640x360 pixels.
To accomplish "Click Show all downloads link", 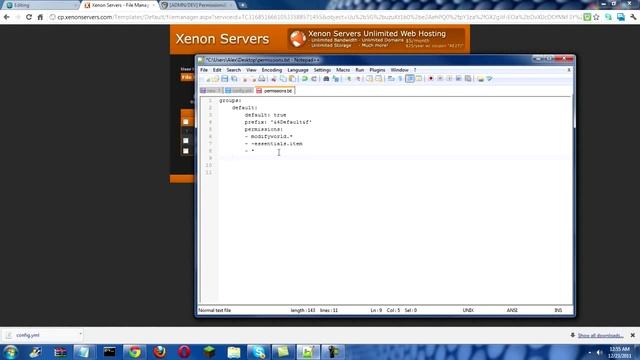I will pyautogui.click(x=600, y=336).
